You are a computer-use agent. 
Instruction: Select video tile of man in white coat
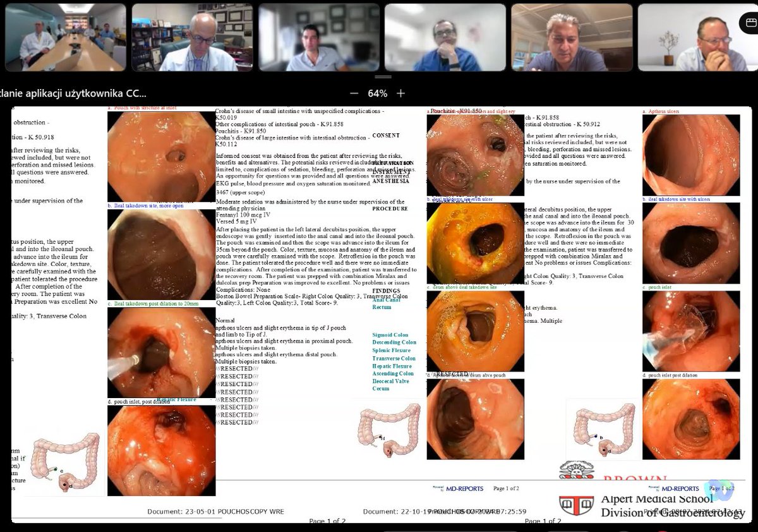(192, 37)
